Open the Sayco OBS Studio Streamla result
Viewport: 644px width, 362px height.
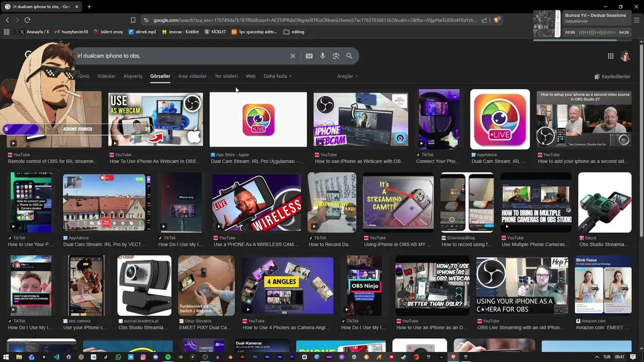click(605, 203)
